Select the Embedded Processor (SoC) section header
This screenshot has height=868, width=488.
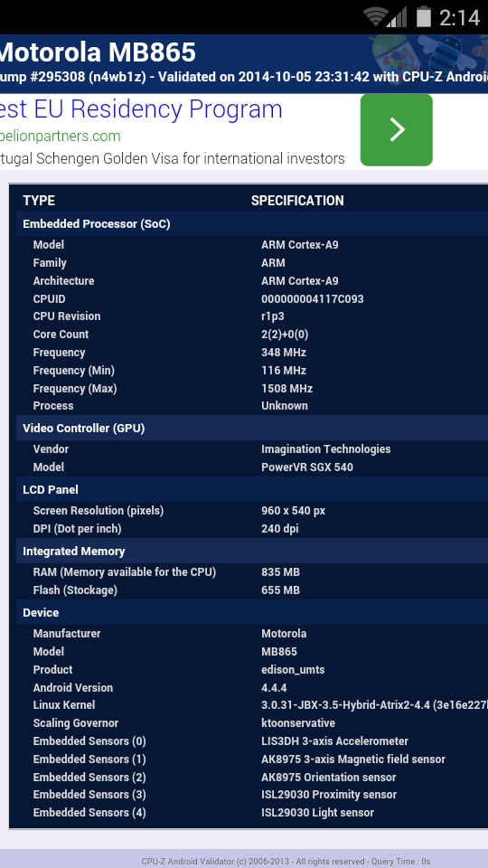pyautogui.click(x=252, y=223)
